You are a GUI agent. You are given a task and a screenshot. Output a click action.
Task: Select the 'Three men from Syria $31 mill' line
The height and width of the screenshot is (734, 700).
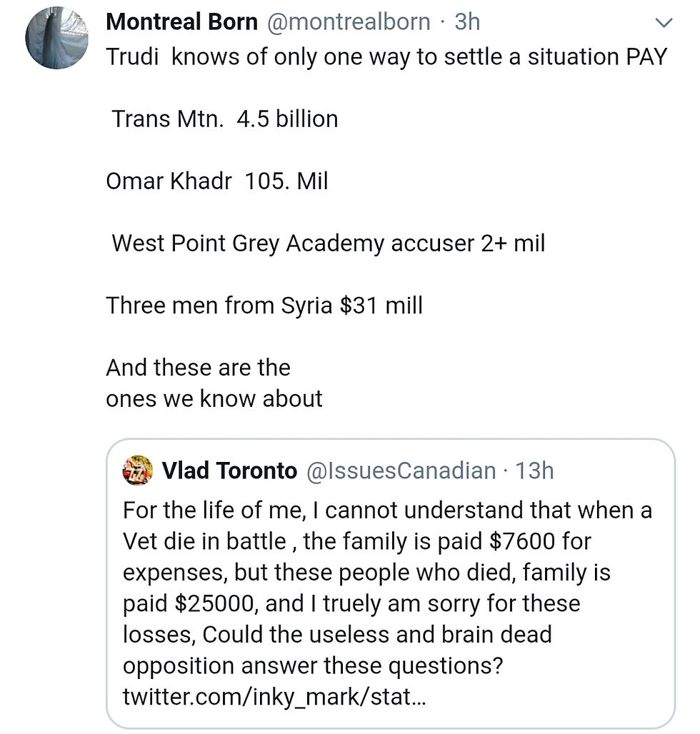[x=264, y=306]
